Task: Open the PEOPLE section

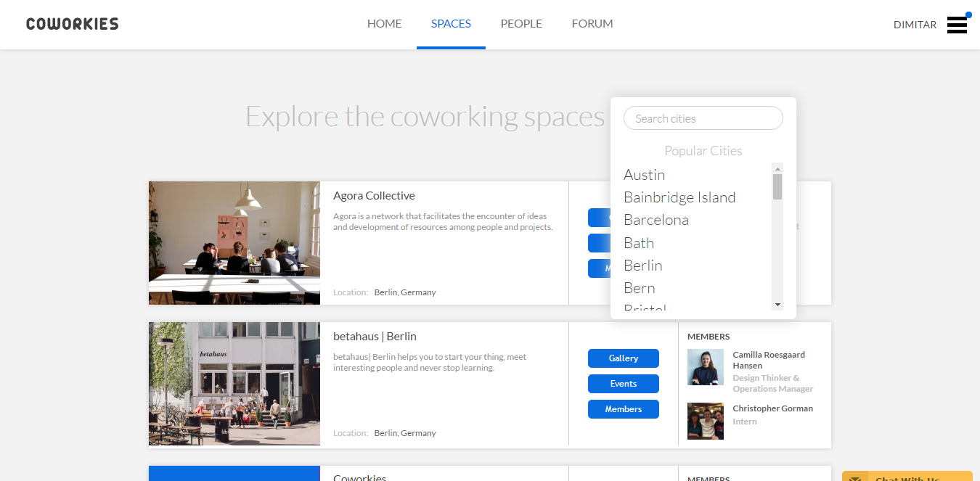Action: point(521,23)
